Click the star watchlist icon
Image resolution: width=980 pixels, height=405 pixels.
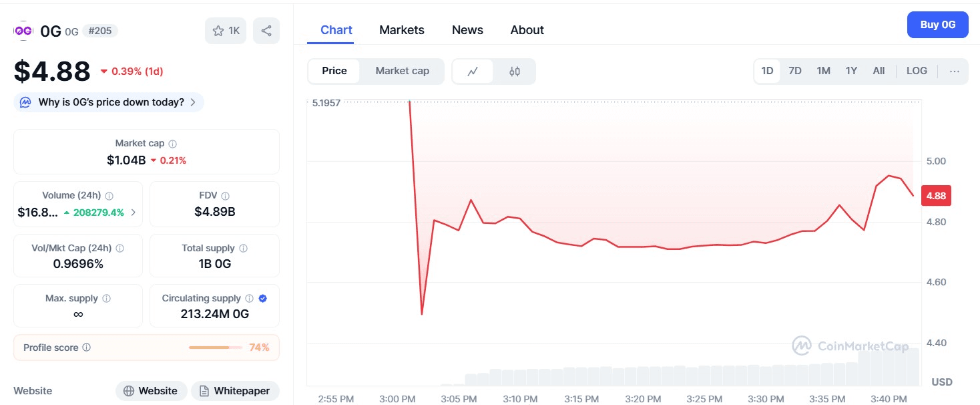point(218,31)
